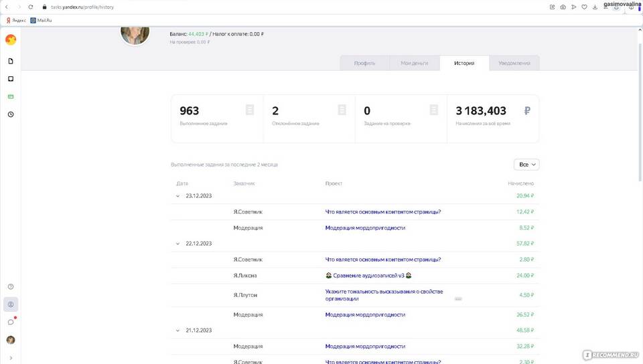Click the 20,94 ₽ daily total
643x364 pixels.
[525, 196]
